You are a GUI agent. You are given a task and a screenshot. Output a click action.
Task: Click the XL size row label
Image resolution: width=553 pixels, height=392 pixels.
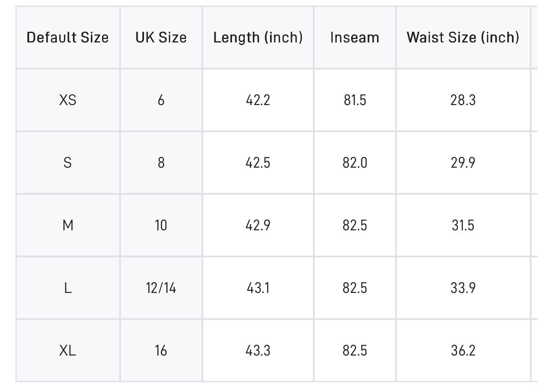click(x=68, y=351)
